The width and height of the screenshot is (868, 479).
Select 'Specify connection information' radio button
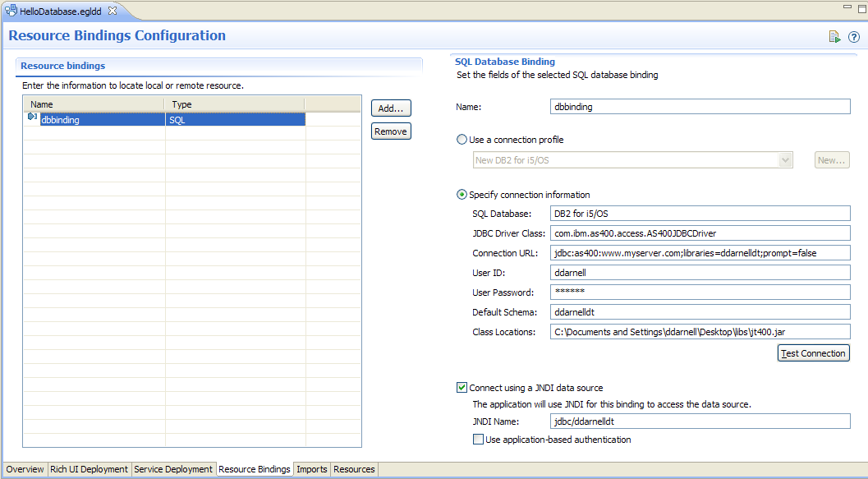[462, 195]
